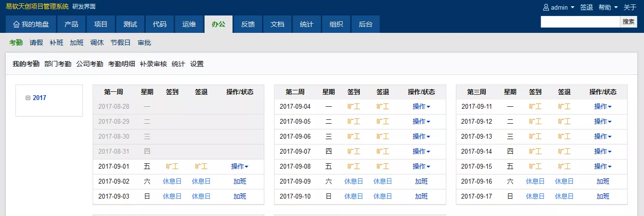Click the home icon in 我的地盘 tab
Viewport: 644px width, 216px height.
(16, 25)
